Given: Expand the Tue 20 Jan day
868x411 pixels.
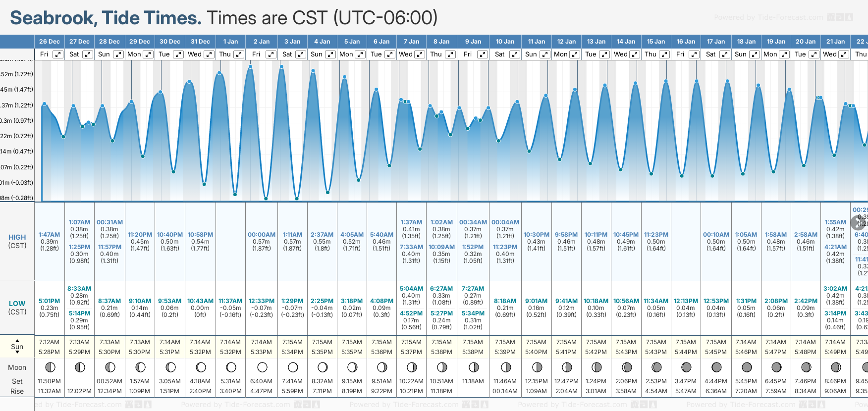Looking at the screenshot, I should pyautogui.click(x=814, y=54).
